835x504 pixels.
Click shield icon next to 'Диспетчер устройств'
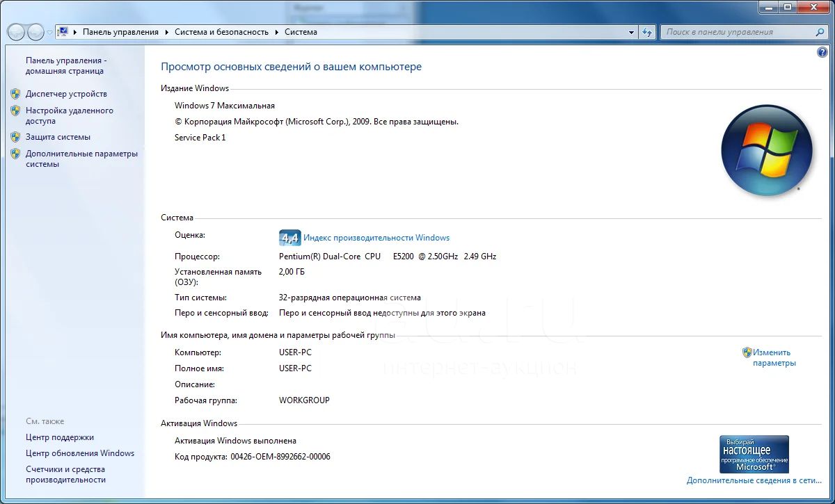click(x=15, y=93)
